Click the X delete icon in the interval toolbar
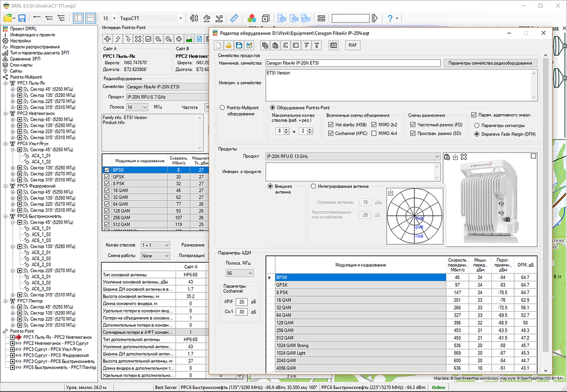567x392 pixels. [138, 39]
